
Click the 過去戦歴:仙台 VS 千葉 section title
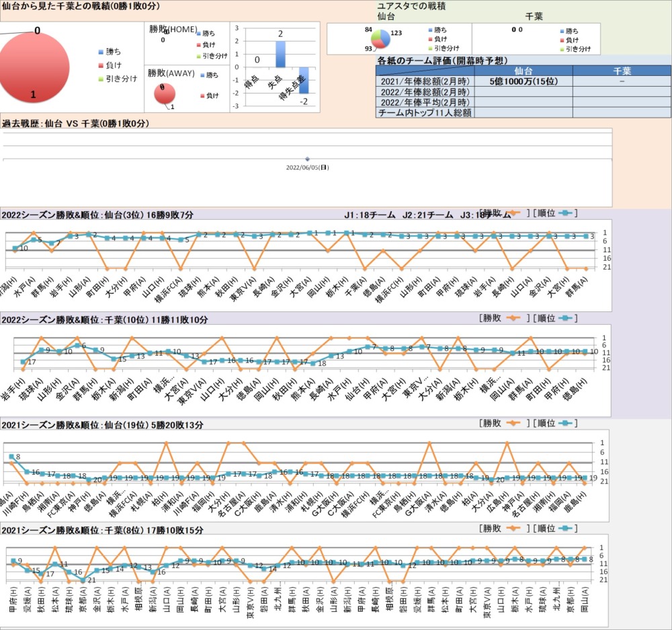[75, 124]
